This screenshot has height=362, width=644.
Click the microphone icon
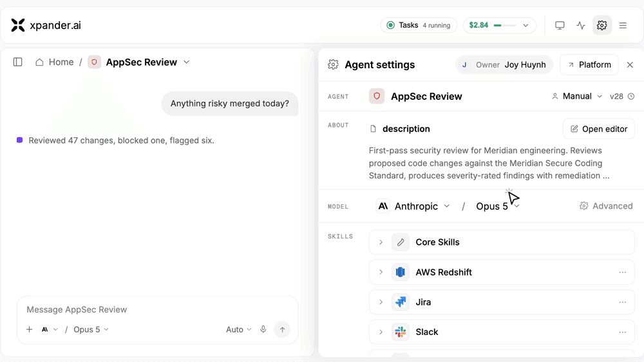pos(263,329)
